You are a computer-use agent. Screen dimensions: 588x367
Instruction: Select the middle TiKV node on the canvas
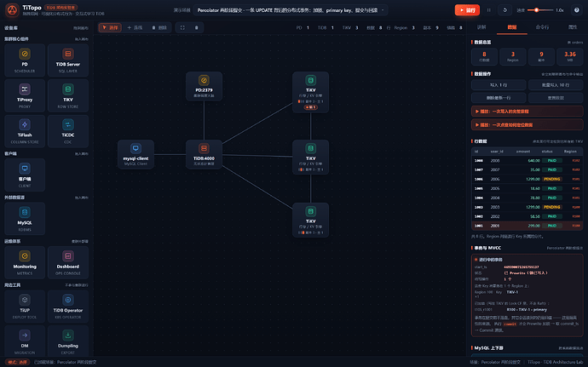click(x=310, y=157)
